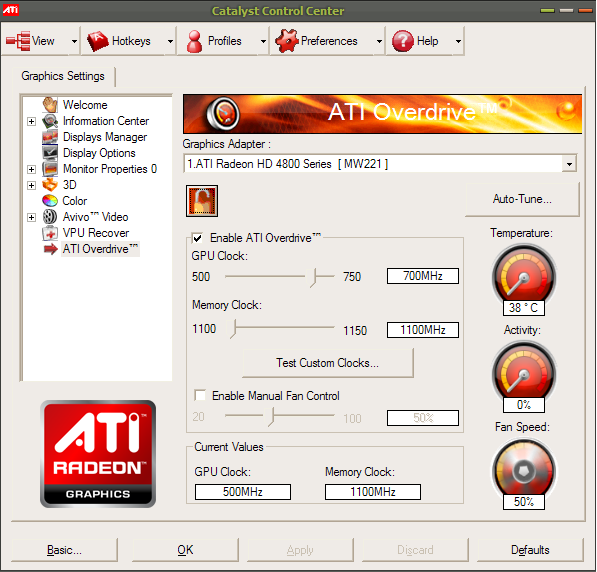Viewport: 597px width, 572px height.
Task: Click the Auto-Tune button
Action: 522,199
